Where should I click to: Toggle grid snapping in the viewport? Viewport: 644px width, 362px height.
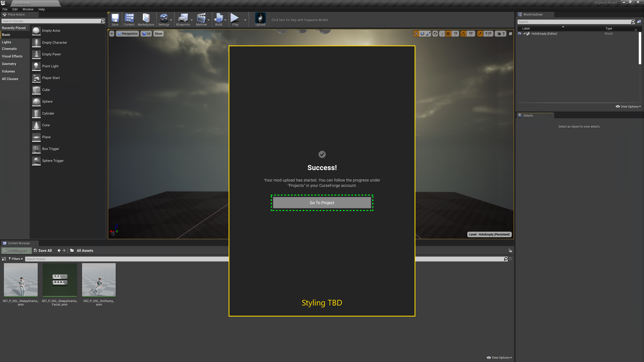point(448,34)
